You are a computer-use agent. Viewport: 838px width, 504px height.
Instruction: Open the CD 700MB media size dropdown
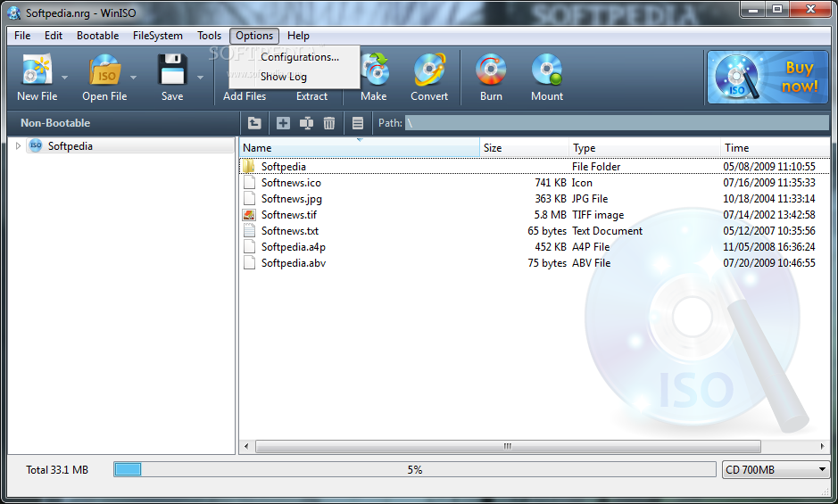pyautogui.click(x=775, y=469)
